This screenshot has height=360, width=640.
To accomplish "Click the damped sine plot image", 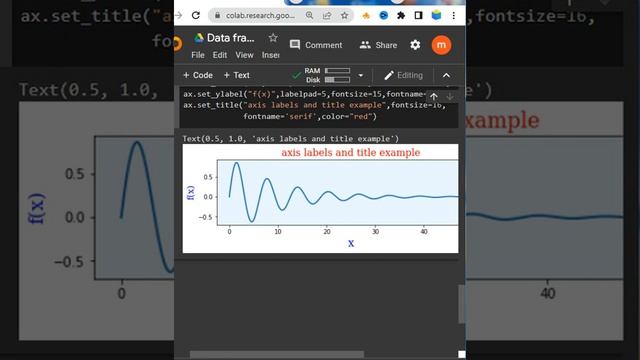I will pyautogui.click(x=320, y=198).
